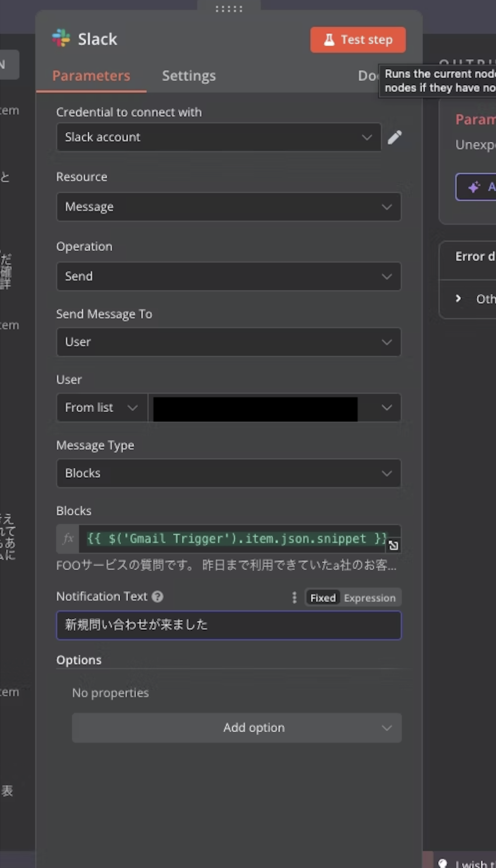
Task: Click the Notification Text input field
Action: click(229, 625)
